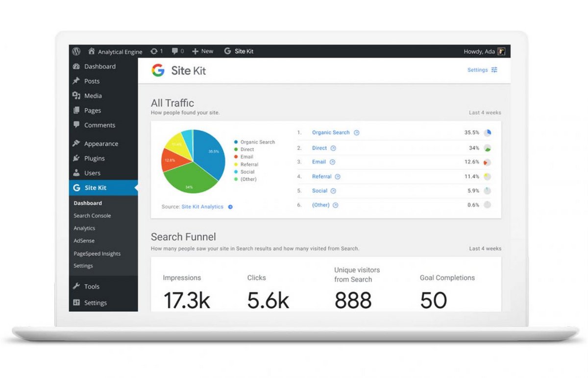This screenshot has height=378, width=588.
Task: Open the Organic Search link in the traffic list
Action: pos(331,133)
